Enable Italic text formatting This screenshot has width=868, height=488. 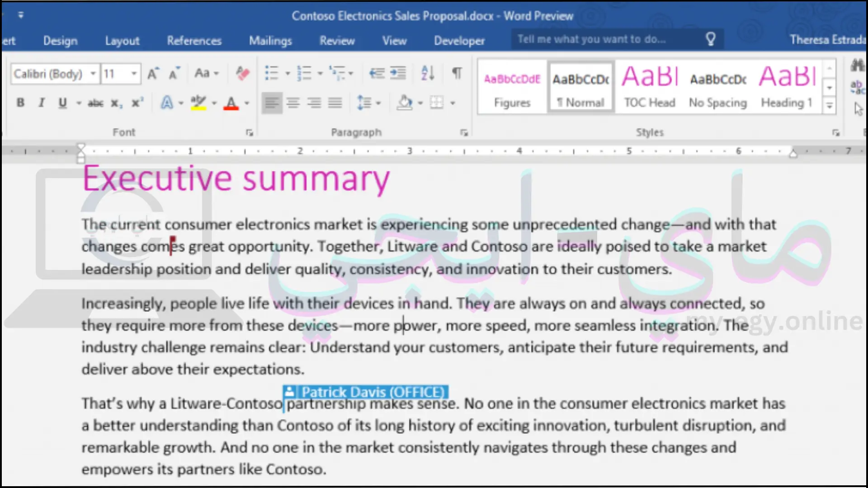tap(41, 103)
